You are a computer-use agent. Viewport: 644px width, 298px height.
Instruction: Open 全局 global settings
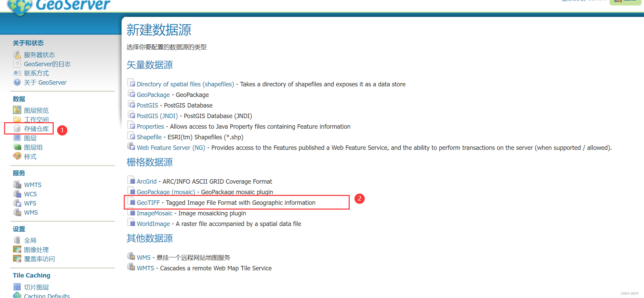[30, 240]
